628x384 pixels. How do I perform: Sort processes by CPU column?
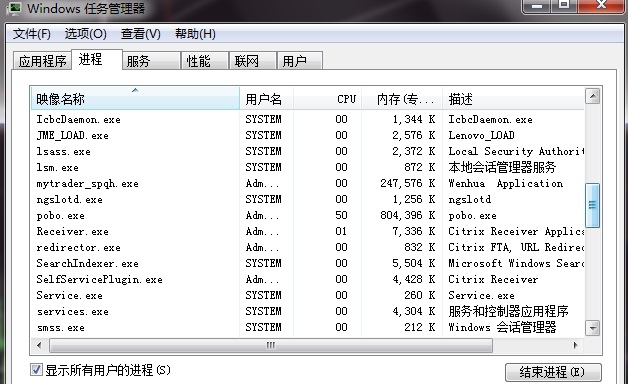pyautogui.click(x=328, y=99)
